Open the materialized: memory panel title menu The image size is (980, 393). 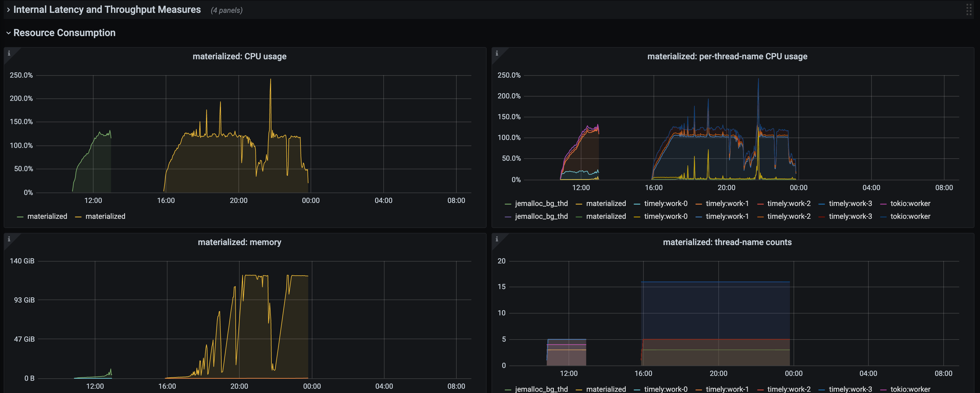239,242
